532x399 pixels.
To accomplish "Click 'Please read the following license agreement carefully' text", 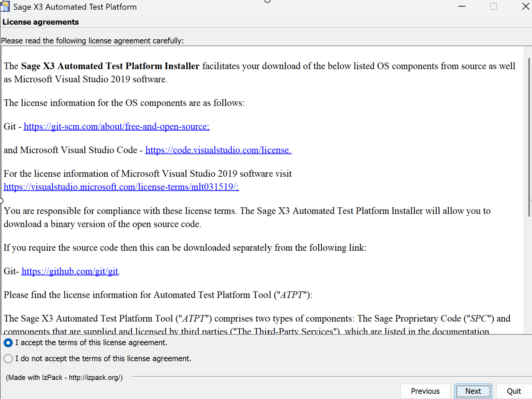I will [x=92, y=41].
